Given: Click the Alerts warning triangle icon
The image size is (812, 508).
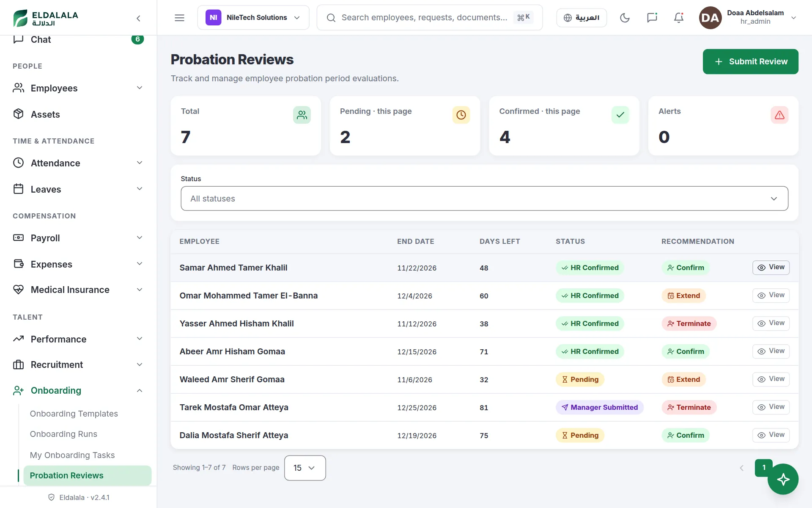Looking at the screenshot, I should pos(779,115).
